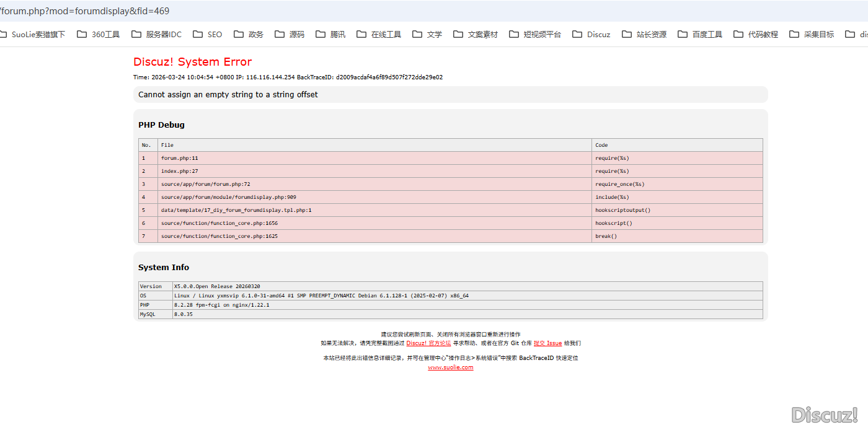
Task: Open the 采集目标 bookmarks folder
Action: coord(812,35)
